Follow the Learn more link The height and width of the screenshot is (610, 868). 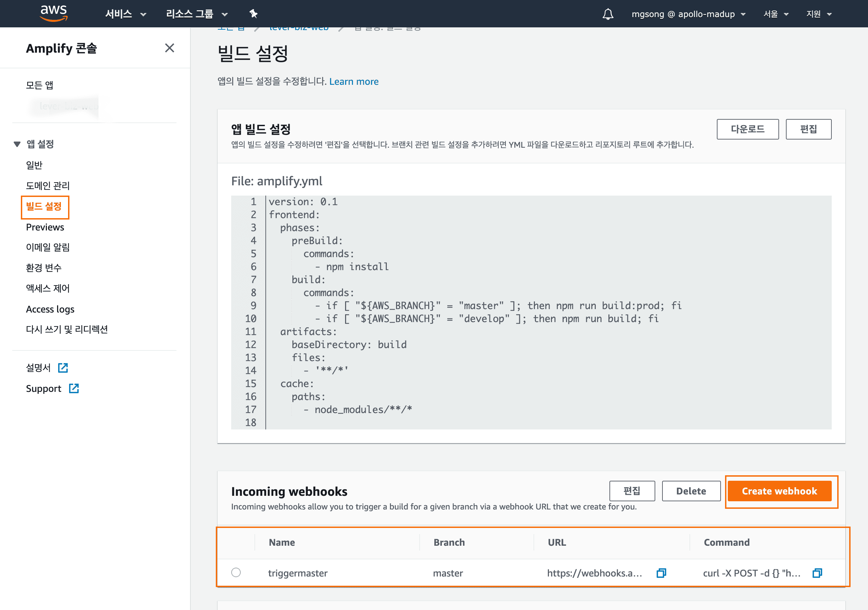pos(354,82)
